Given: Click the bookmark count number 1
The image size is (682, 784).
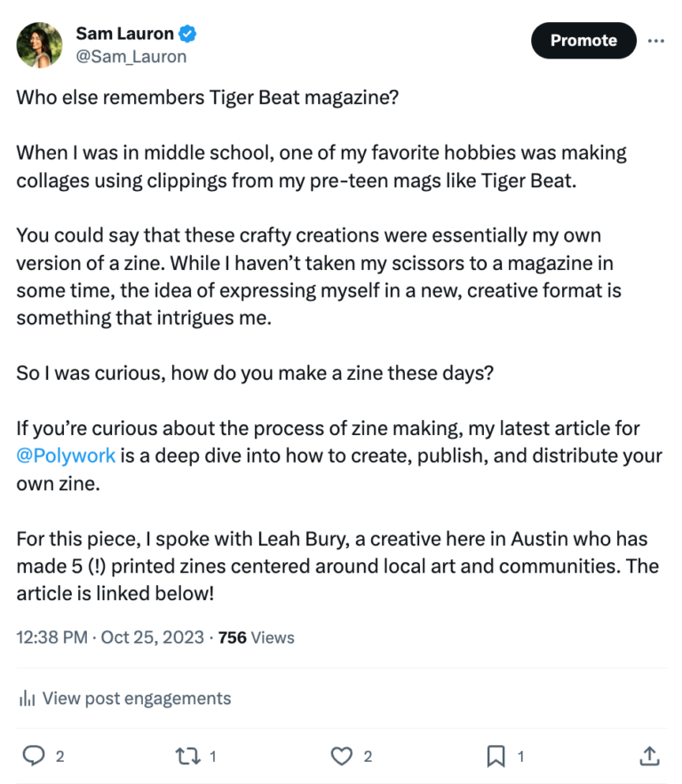Looking at the screenshot, I should [520, 756].
